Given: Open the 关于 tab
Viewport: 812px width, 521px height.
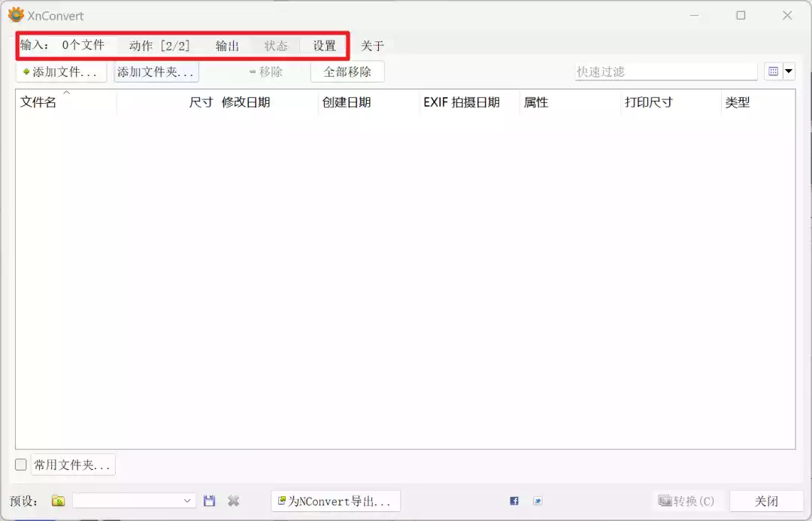Looking at the screenshot, I should pos(372,46).
